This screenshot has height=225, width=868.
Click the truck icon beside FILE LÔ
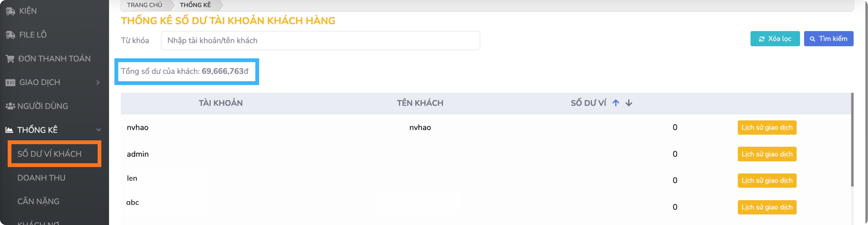[x=10, y=35]
